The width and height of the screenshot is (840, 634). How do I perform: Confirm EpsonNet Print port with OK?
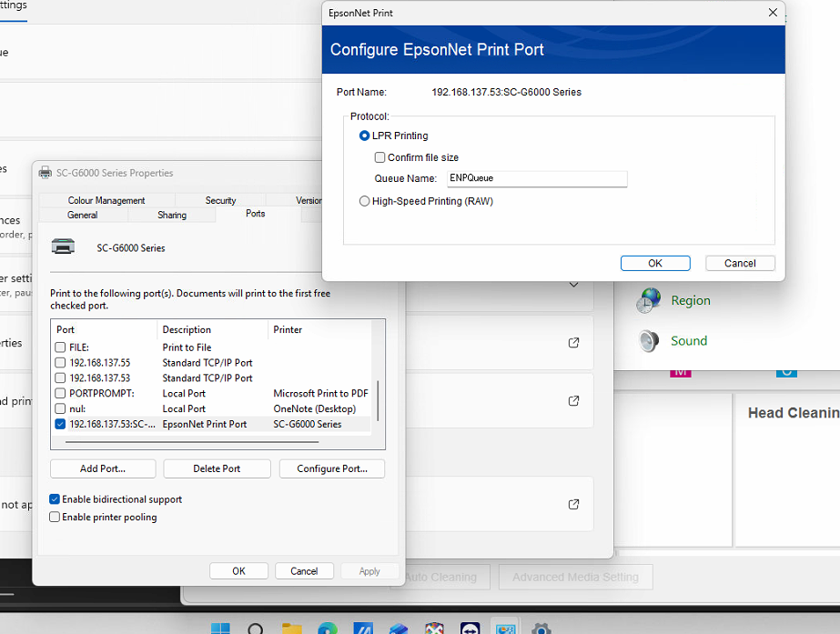(x=655, y=263)
